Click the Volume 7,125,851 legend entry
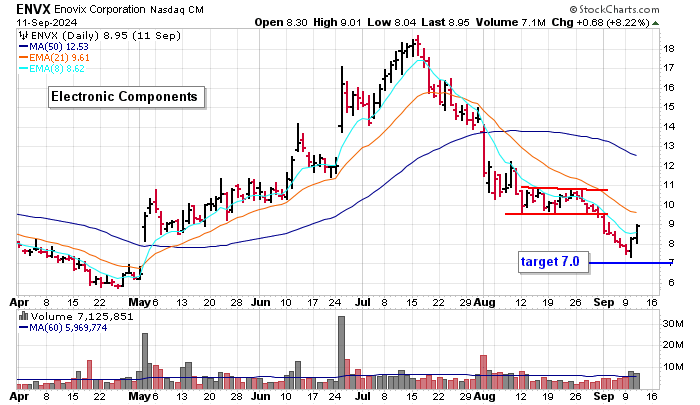The image size is (700, 405). click(82, 317)
